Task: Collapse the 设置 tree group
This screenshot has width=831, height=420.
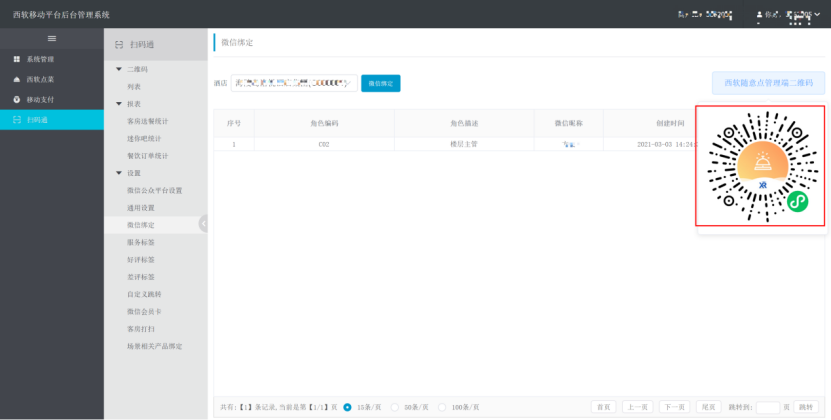Action: [x=119, y=173]
